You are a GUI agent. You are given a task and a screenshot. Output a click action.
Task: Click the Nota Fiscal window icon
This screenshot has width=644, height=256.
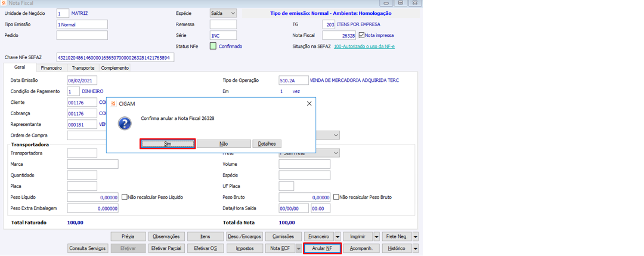(x=4, y=3)
